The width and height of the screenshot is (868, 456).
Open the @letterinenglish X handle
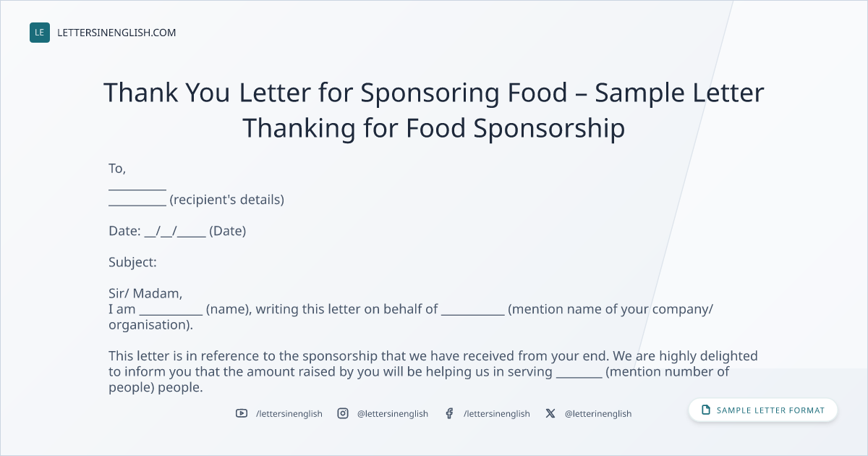(598, 413)
